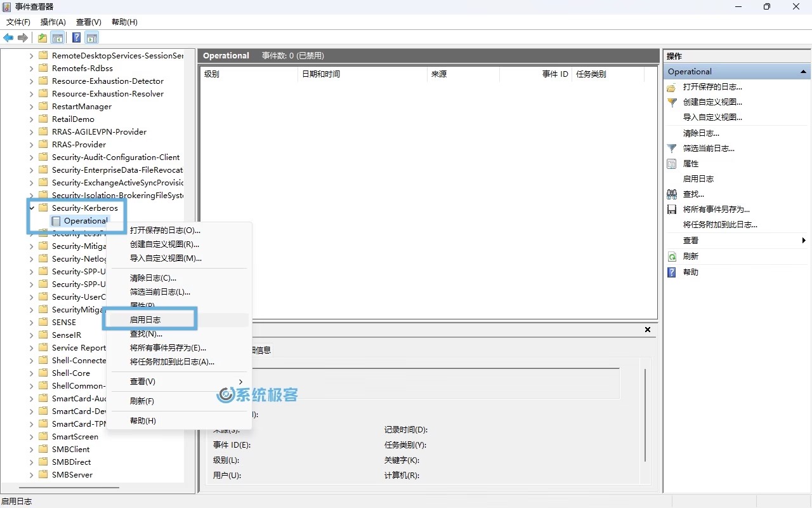The height and width of the screenshot is (508, 812).
Task: Click the grey Forward arrow in the toolbar
Action: [x=23, y=38]
